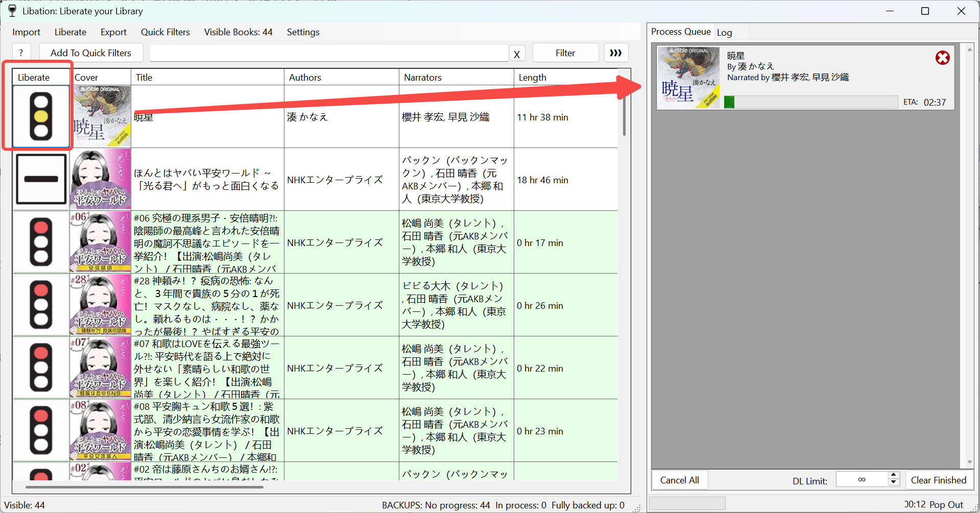The height and width of the screenshot is (513, 980).
Task: Select narrator cell 櫻井 孝宏, 早見 沙織
Action: 456,117
